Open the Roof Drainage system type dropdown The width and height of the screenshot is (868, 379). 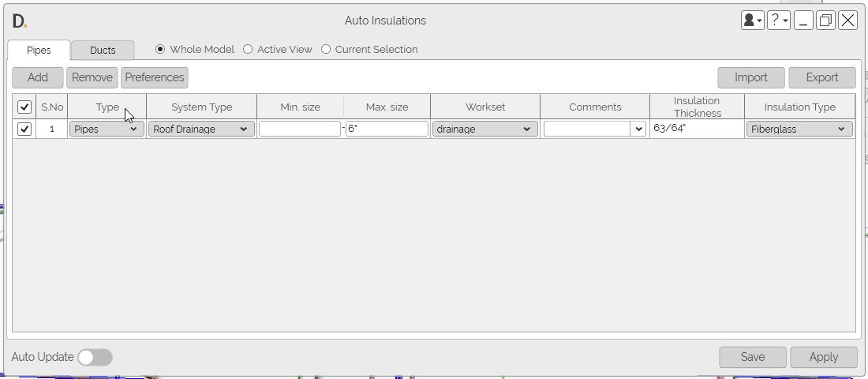point(201,129)
